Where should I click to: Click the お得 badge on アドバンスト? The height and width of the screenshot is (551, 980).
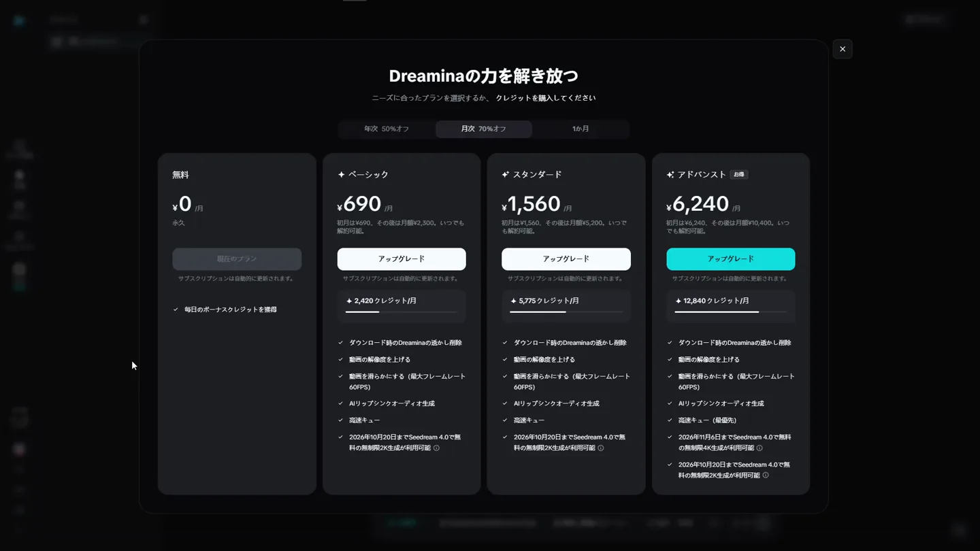(739, 175)
